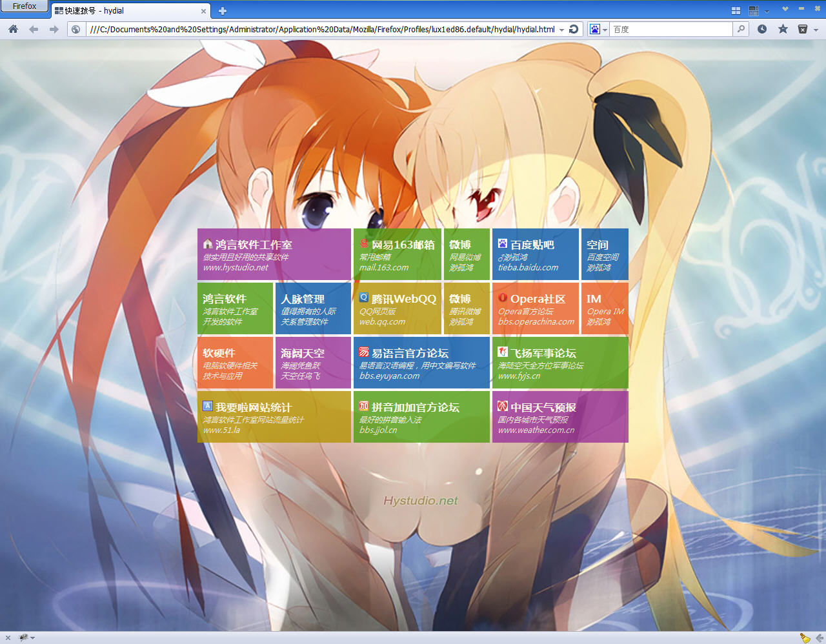Click the back arrow icon at status bar right

820,638
